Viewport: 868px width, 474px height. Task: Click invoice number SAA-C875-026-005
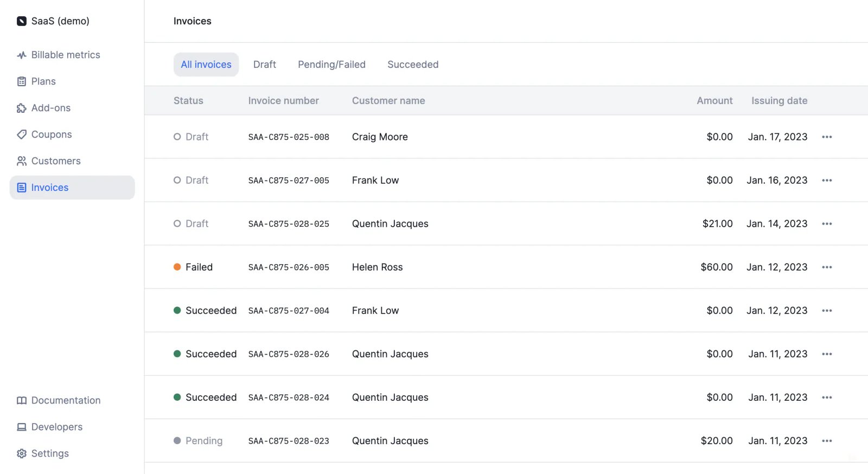click(x=289, y=267)
